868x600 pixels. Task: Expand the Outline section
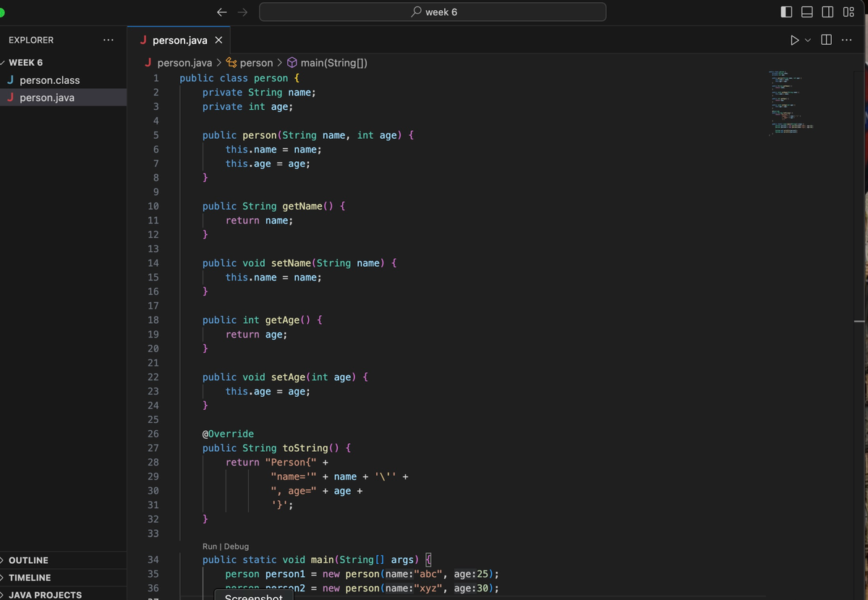[27, 560]
